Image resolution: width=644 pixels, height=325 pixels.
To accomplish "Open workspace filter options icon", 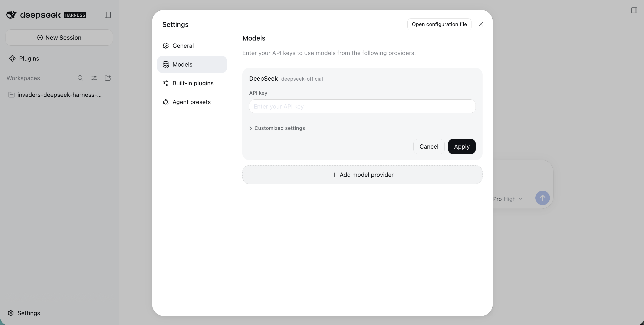I will coord(94,78).
